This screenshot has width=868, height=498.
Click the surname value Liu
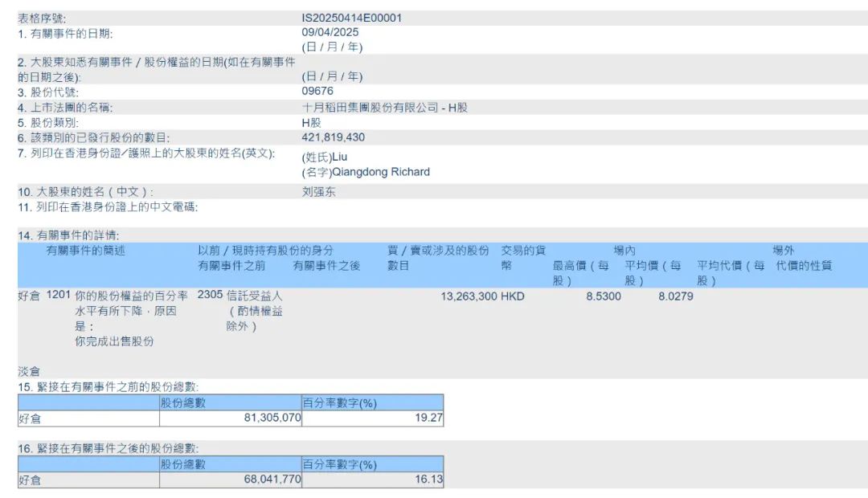(339, 157)
